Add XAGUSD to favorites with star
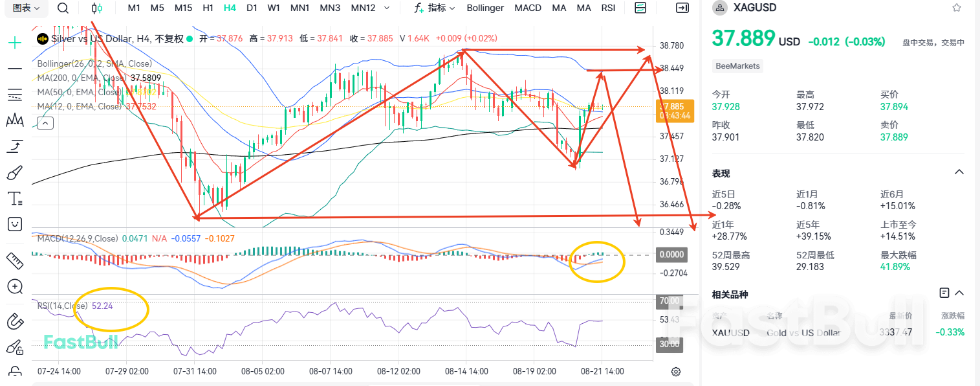Image resolution: width=980 pixels, height=386 pixels. tap(956, 8)
